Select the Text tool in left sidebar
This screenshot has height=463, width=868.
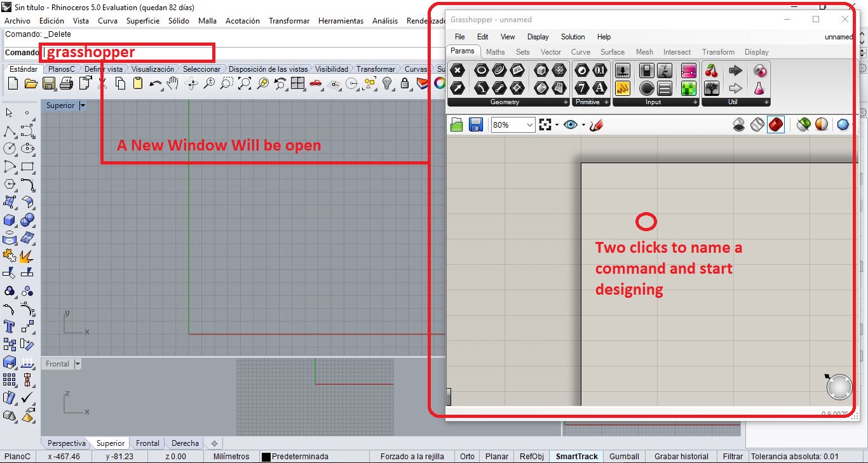tap(10, 327)
